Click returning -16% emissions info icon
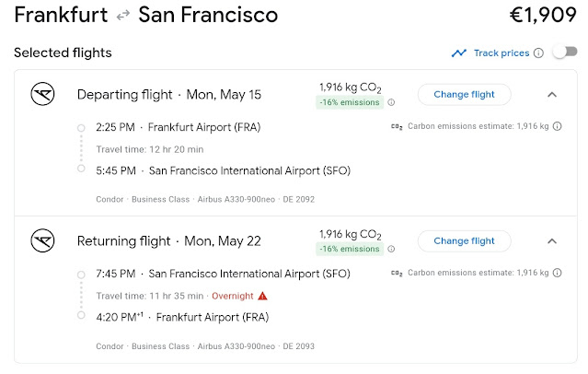 pos(391,251)
